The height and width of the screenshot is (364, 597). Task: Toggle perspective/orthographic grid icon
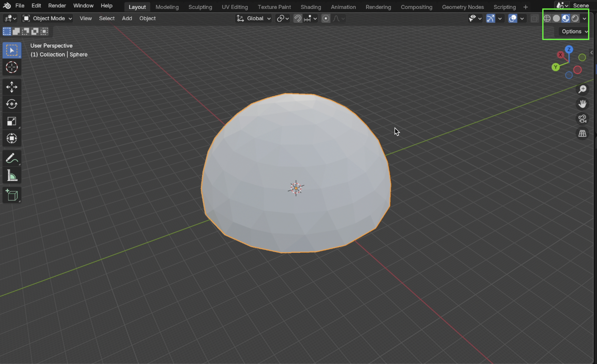point(582,134)
